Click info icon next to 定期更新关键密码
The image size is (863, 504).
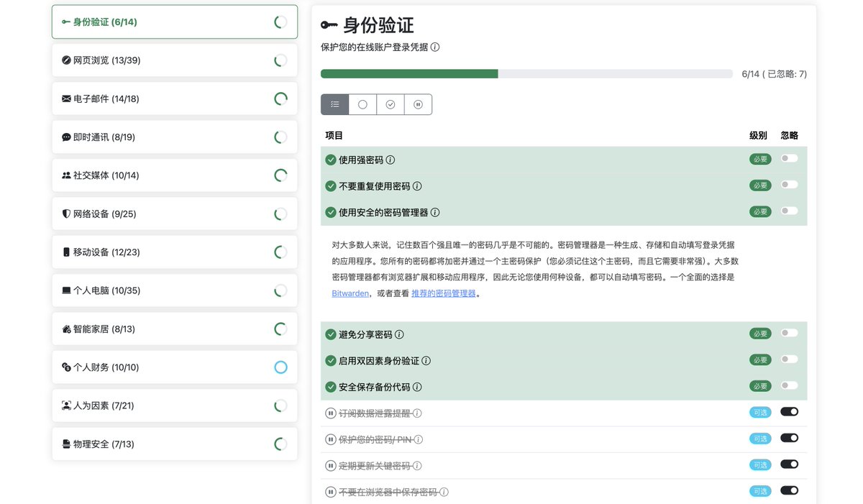click(417, 466)
